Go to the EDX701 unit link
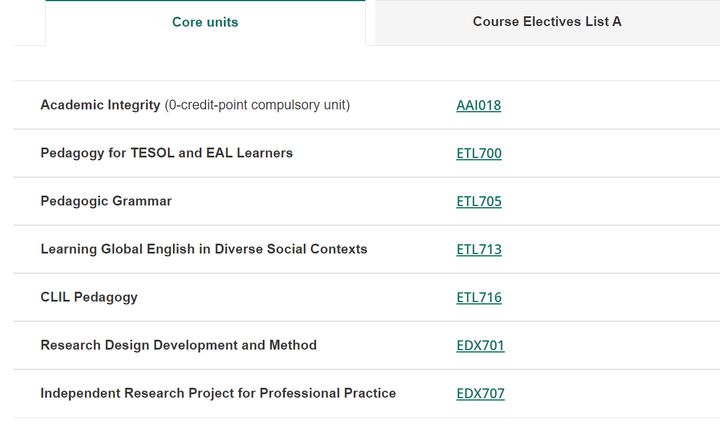 pyautogui.click(x=480, y=346)
